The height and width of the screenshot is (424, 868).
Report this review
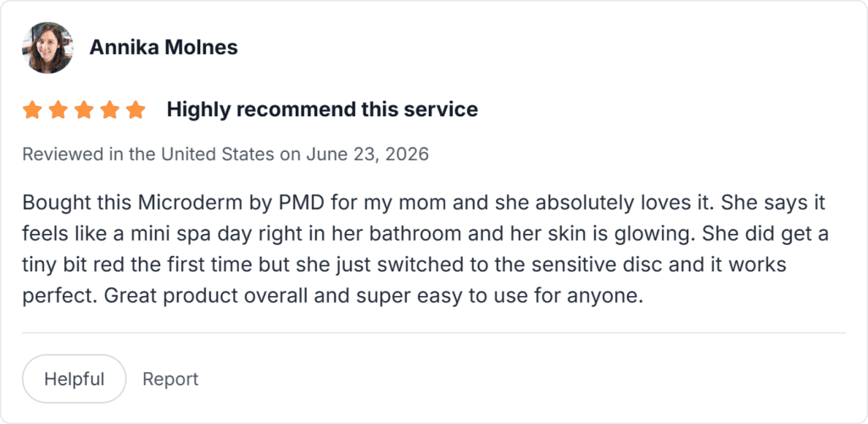[x=170, y=379]
